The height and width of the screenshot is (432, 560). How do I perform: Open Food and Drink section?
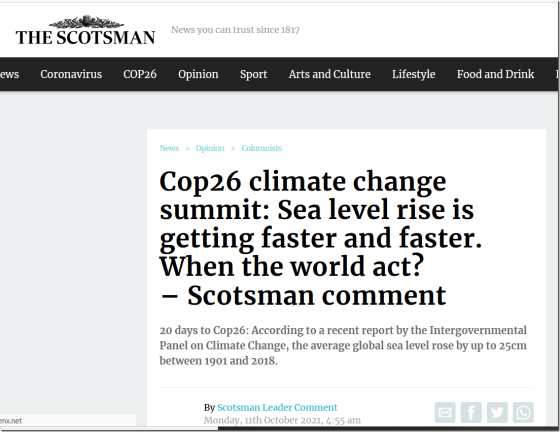pyautogui.click(x=495, y=74)
